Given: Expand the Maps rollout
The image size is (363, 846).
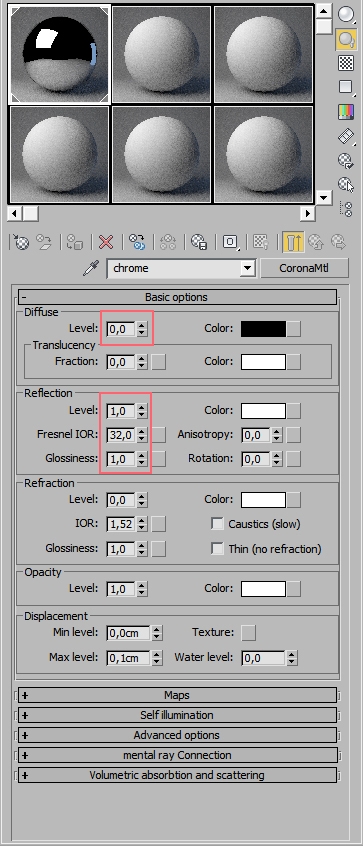Looking at the screenshot, I should point(177,695).
